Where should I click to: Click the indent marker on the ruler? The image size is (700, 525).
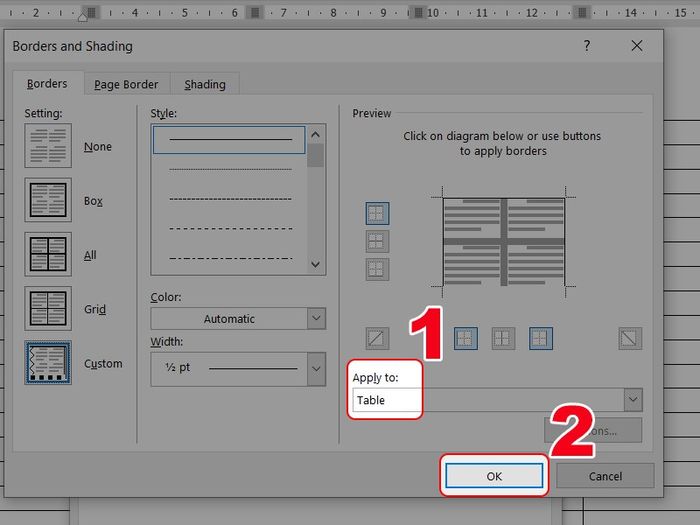(83, 17)
